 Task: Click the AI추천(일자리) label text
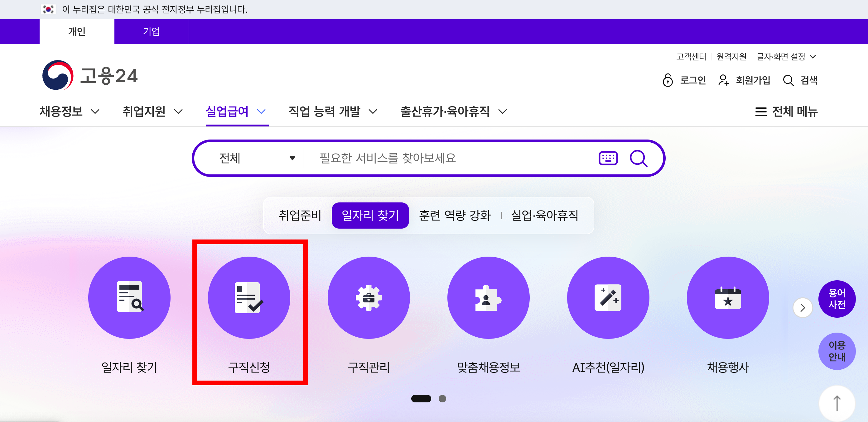608,367
